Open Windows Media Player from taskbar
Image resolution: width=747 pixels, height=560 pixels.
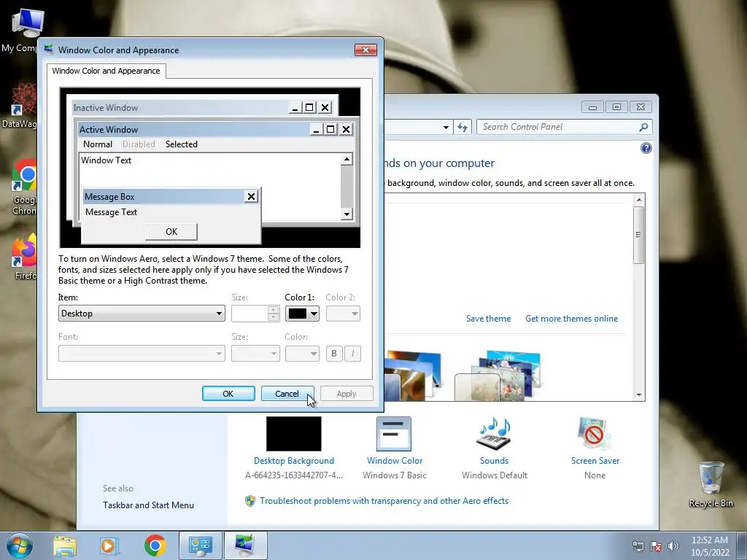[109, 546]
